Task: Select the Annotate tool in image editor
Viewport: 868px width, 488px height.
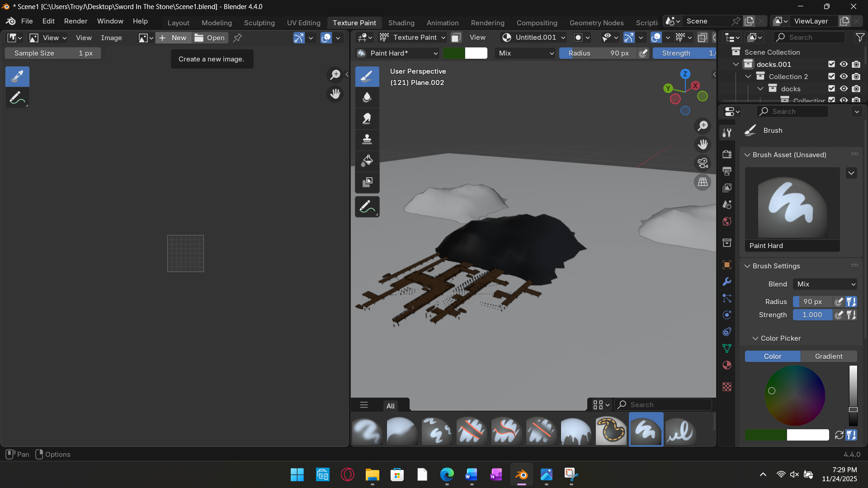Action: [x=17, y=98]
